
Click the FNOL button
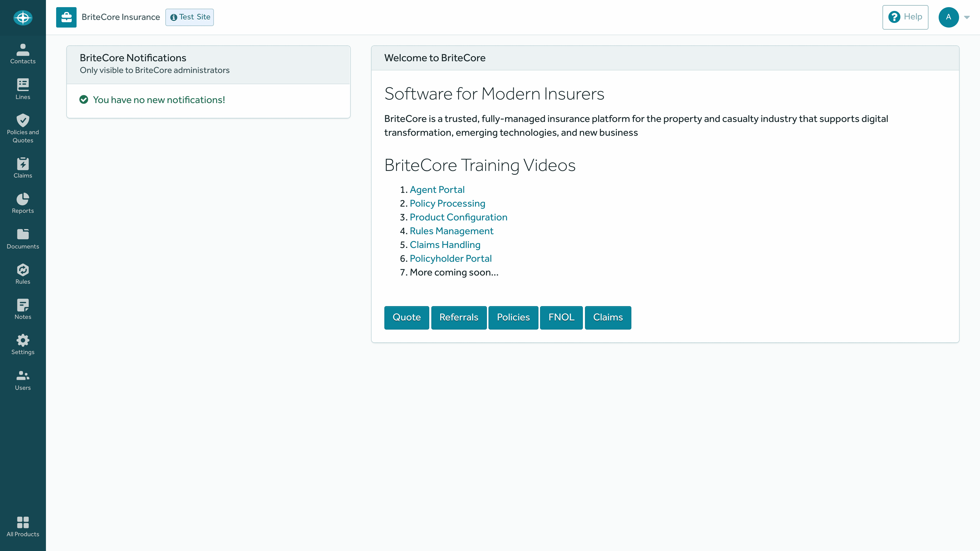coord(561,317)
